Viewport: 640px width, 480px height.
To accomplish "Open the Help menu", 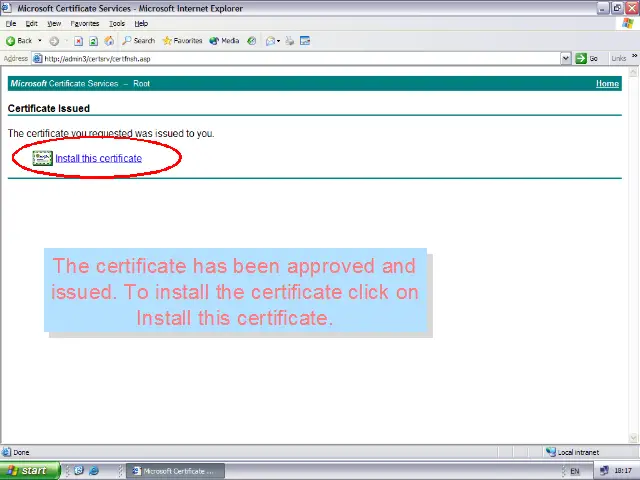I will click(x=141, y=24).
